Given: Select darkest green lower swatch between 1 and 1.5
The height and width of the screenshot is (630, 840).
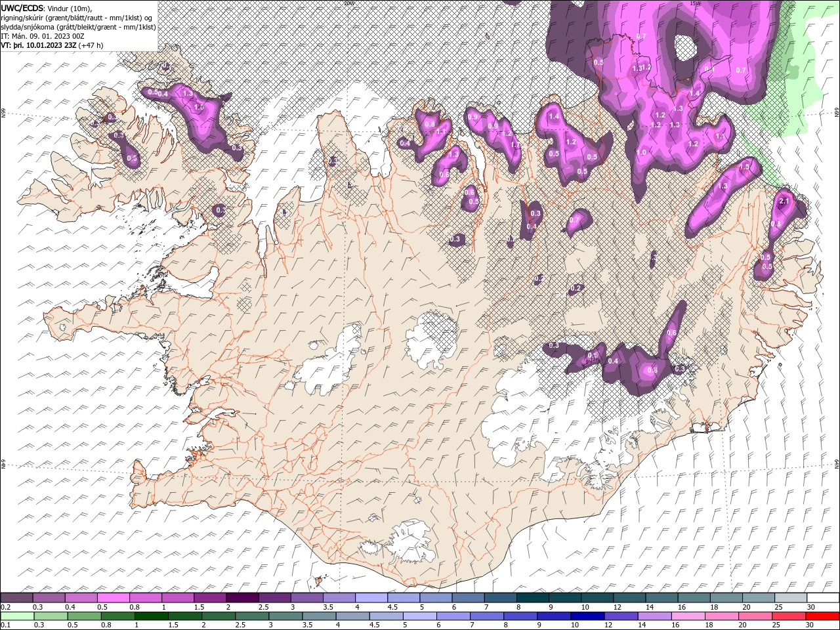Looking at the screenshot, I should click(151, 616).
